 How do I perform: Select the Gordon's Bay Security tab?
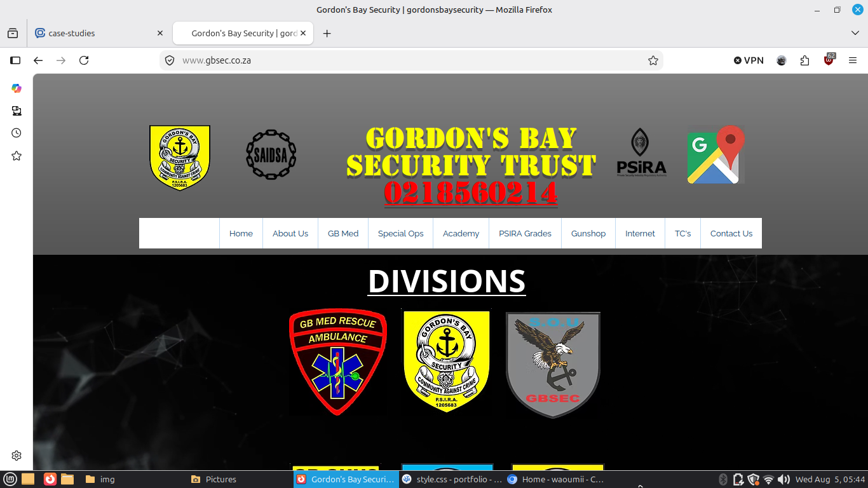243,33
